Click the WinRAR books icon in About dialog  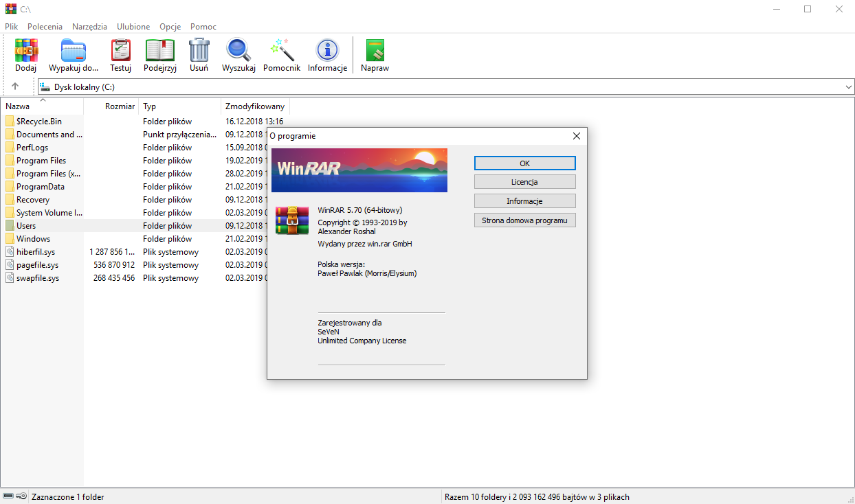click(292, 220)
